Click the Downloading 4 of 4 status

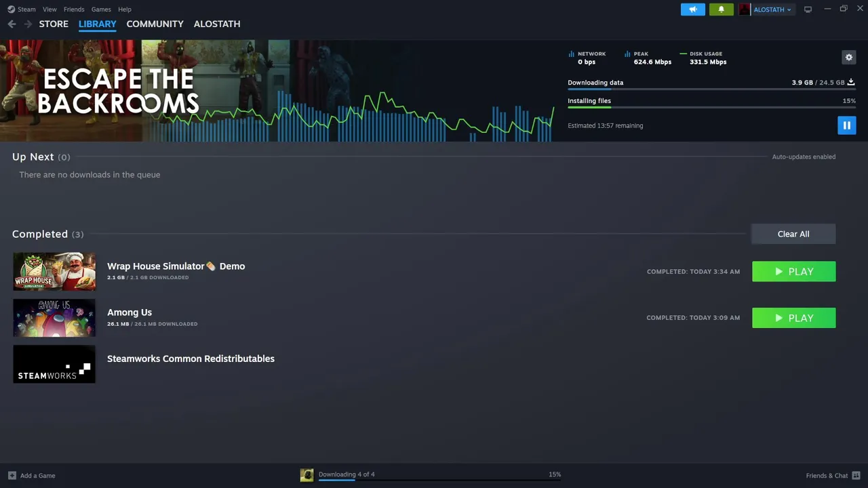pos(347,474)
